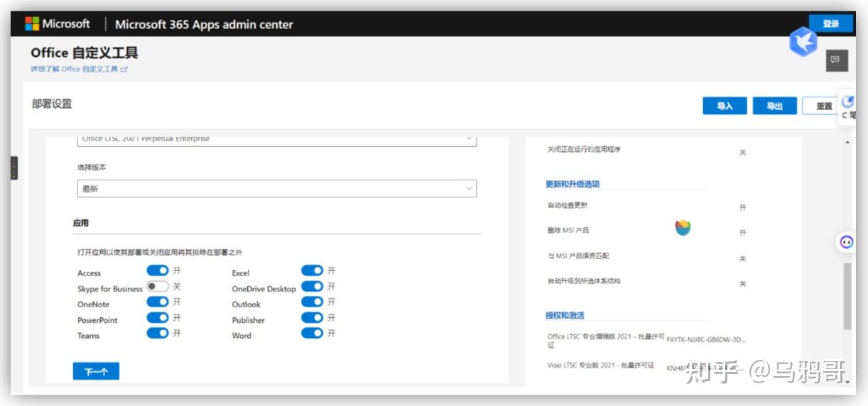Disable the Outlook toggle
This screenshot has width=868, height=406.
pyautogui.click(x=313, y=302)
